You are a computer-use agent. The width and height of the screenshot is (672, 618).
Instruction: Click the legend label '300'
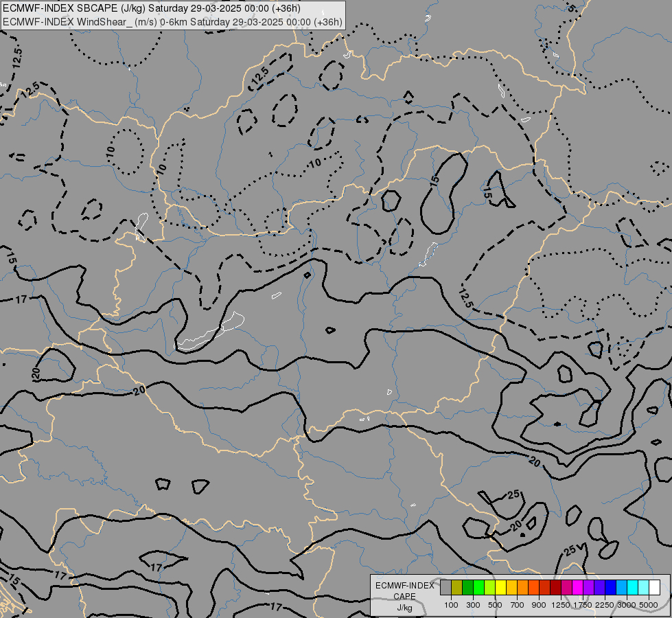(x=473, y=605)
